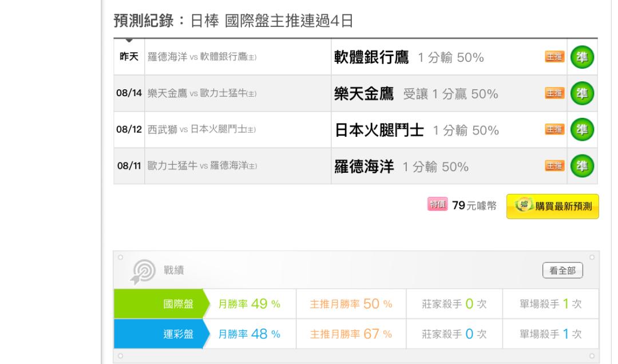Open 西武獅 vs 日本火腿鬥士 matchup on 08/12
The image size is (618, 364).
click(201, 129)
